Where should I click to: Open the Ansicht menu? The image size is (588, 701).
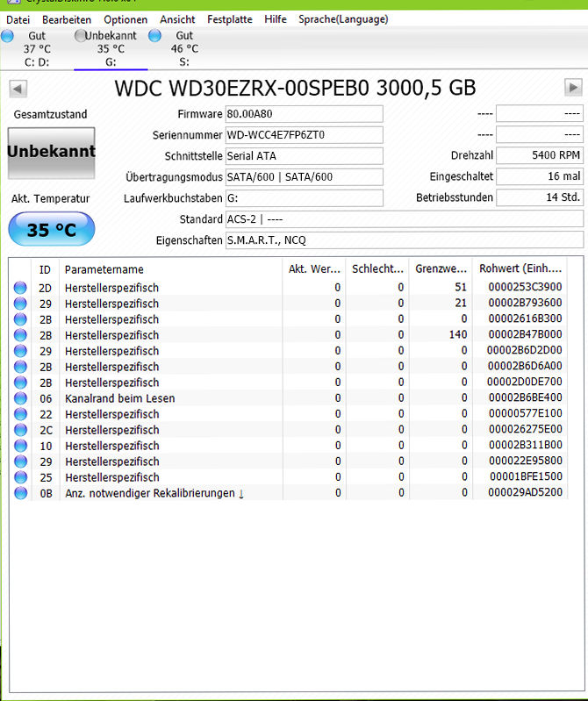click(x=177, y=19)
